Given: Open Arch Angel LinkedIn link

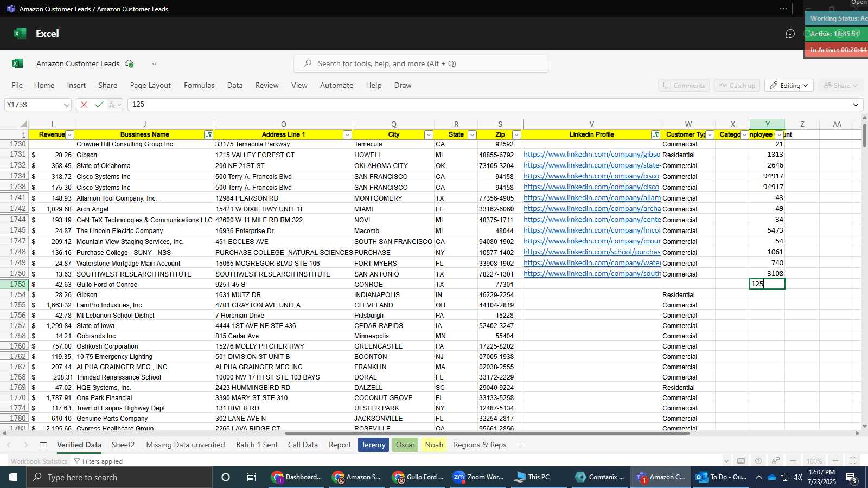Looking at the screenshot, I should tap(592, 209).
